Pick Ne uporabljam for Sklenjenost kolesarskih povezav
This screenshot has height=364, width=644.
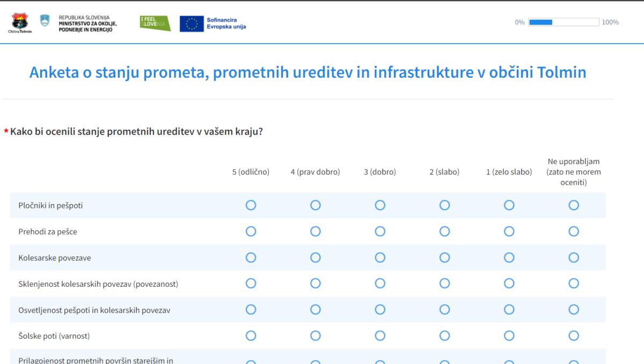click(574, 283)
